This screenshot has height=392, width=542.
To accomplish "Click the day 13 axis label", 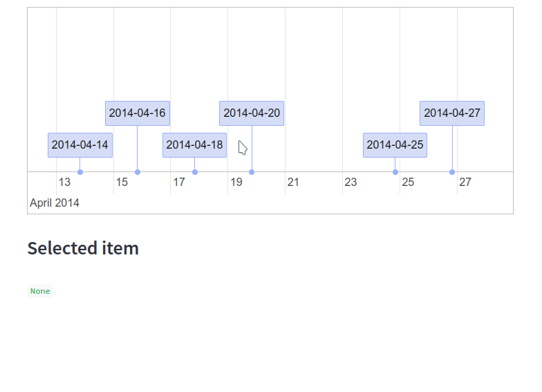I will (64, 183).
